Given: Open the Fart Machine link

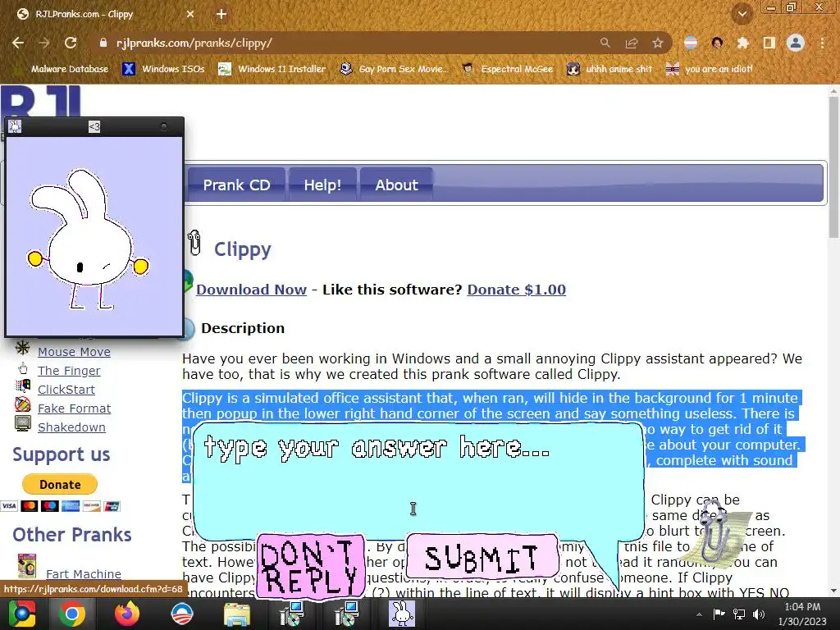Looking at the screenshot, I should tap(84, 573).
